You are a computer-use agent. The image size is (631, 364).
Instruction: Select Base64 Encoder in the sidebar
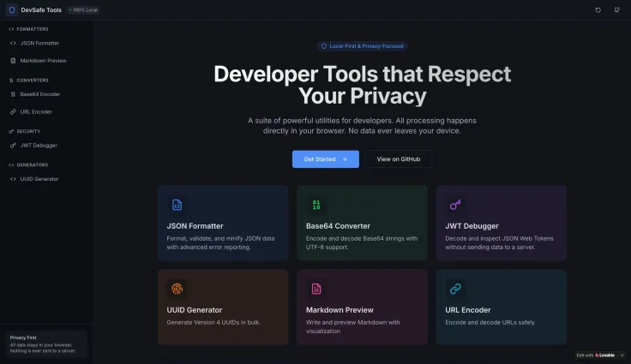[46, 94]
